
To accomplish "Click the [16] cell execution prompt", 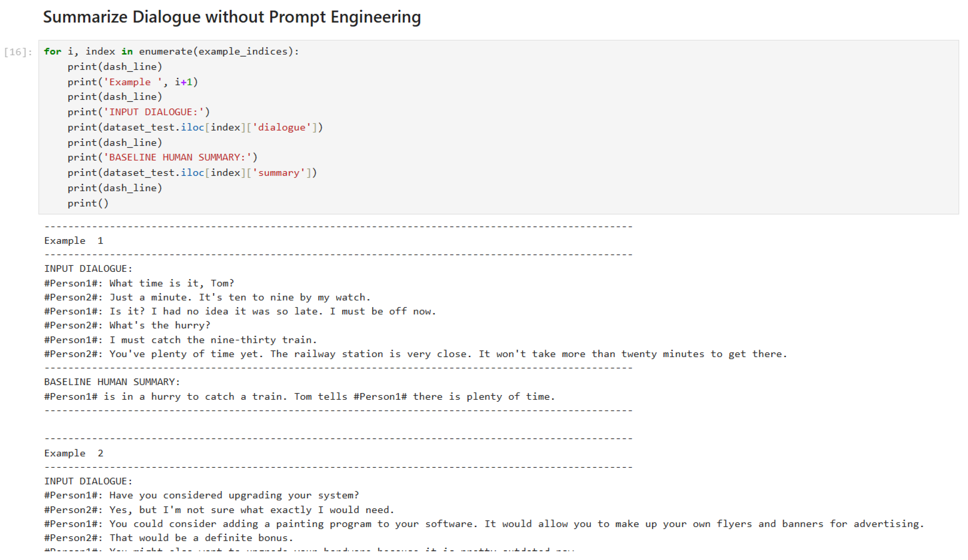I will pos(18,52).
